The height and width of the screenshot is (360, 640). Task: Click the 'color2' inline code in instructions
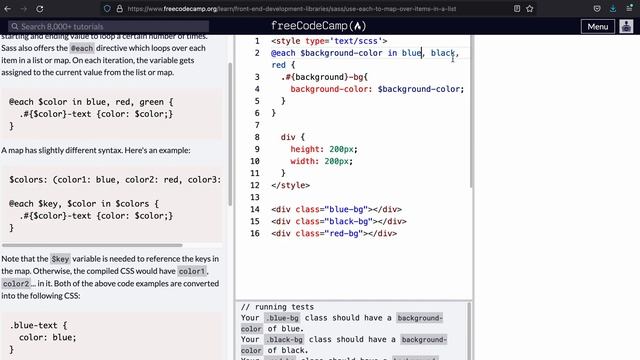(16, 284)
